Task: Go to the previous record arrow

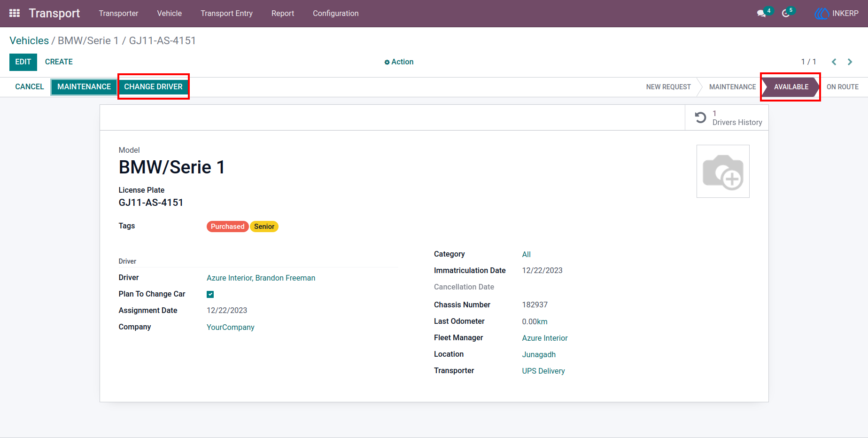Action: [x=834, y=62]
